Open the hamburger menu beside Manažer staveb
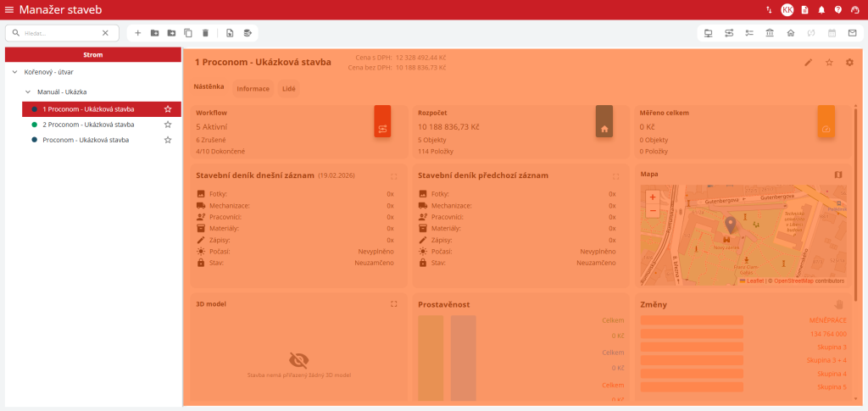The image size is (868, 411). (9, 9)
